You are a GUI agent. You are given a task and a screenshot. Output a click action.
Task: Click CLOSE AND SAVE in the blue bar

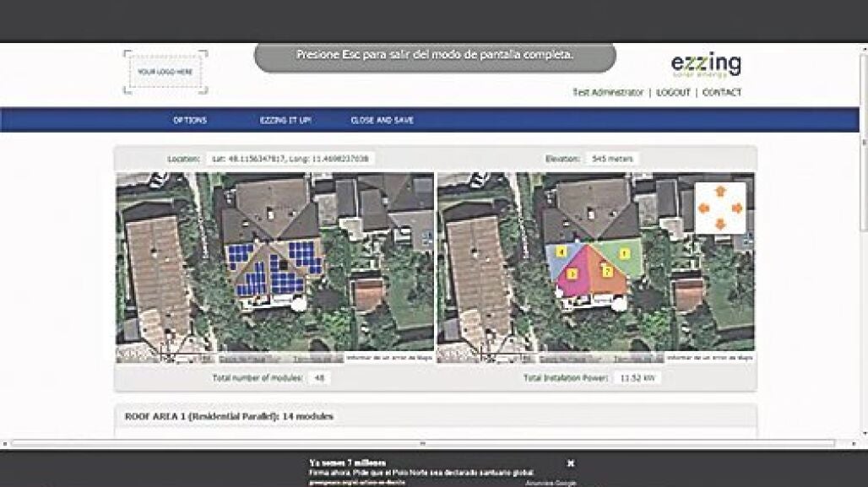[x=382, y=121]
